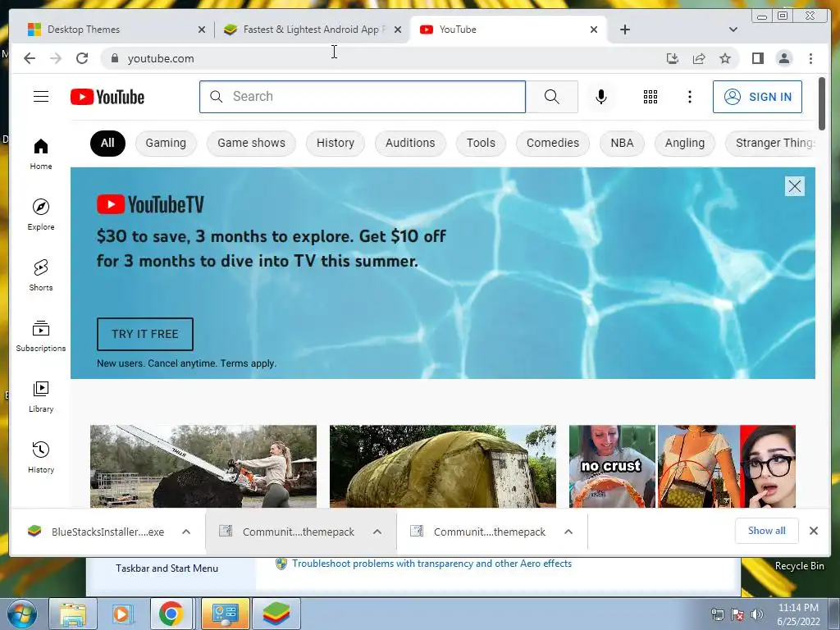This screenshot has height=630, width=840.
Task: Close the downloads bar
Action: pos(813,531)
